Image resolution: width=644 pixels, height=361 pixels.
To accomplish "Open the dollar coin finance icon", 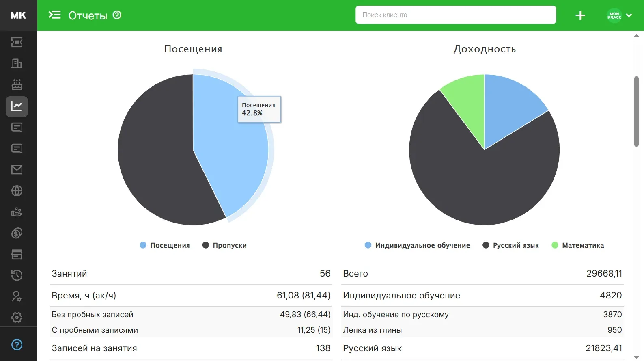I will (x=17, y=233).
